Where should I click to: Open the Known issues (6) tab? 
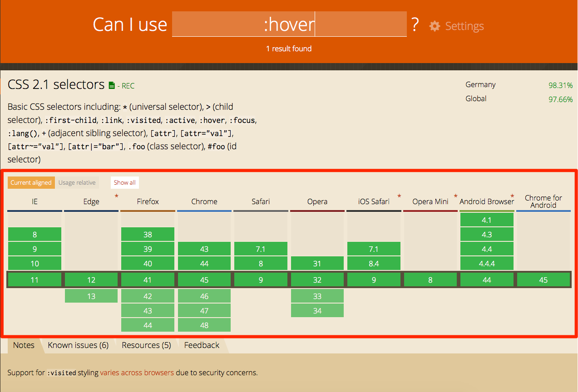click(78, 345)
